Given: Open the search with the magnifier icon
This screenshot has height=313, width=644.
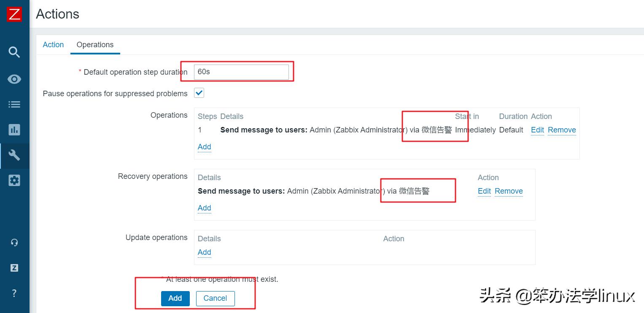Looking at the screenshot, I should coord(14,52).
